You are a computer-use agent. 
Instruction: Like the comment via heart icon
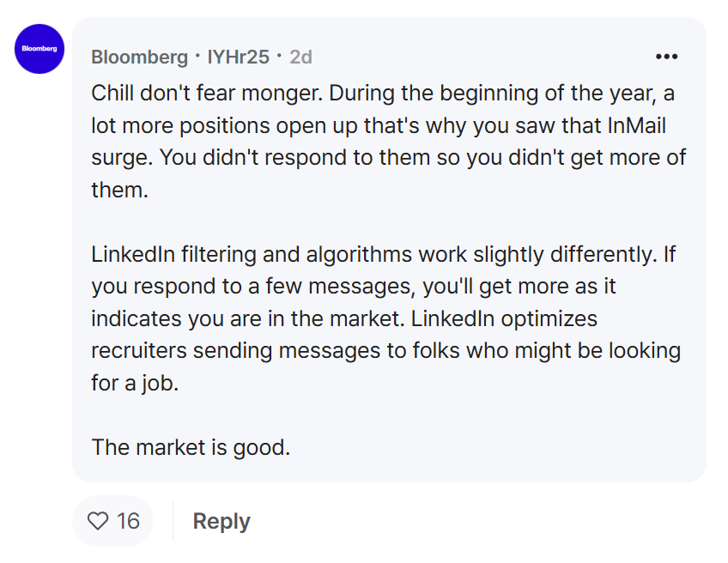(x=98, y=521)
